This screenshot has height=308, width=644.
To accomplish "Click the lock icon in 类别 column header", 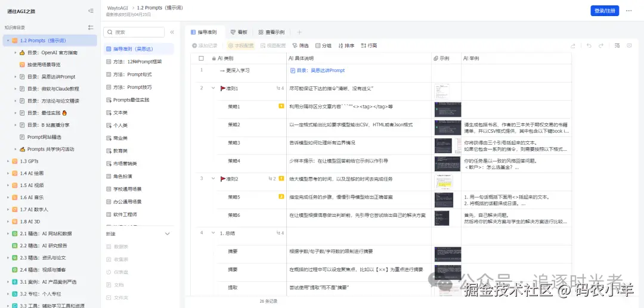I will (213, 58).
